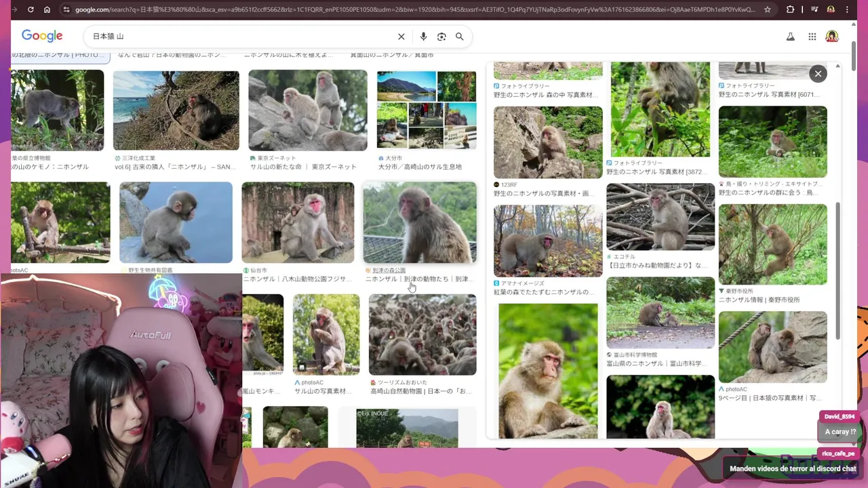Open the side-panel photoAC two monkeys on rock thumbnail
Viewport: 868px width, 488px height.
pos(772,347)
